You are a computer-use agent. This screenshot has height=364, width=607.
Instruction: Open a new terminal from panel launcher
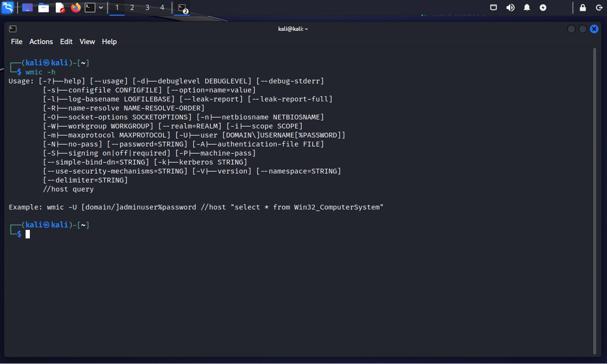point(90,8)
